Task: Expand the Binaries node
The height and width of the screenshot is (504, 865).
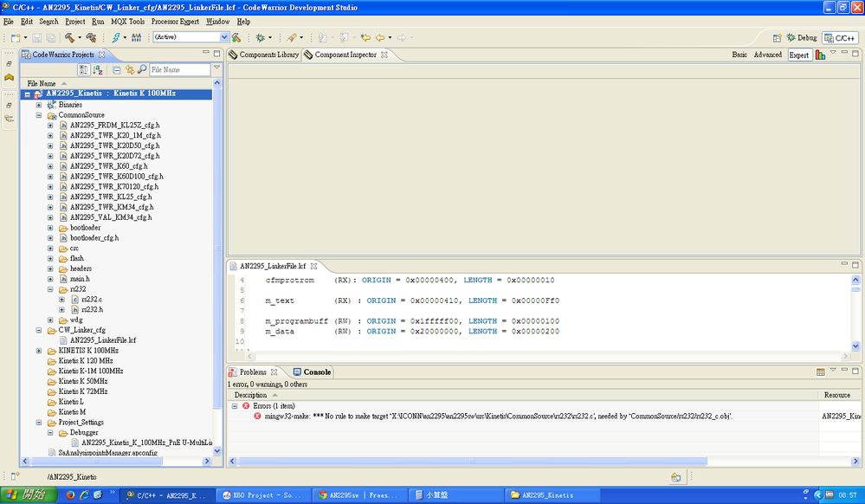Action: point(39,104)
